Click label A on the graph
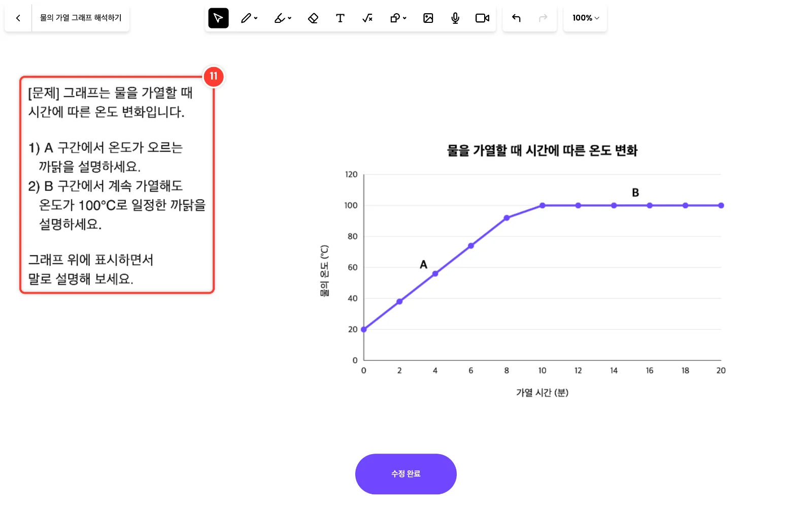Viewport: 812px width, 508px height. tap(423, 265)
